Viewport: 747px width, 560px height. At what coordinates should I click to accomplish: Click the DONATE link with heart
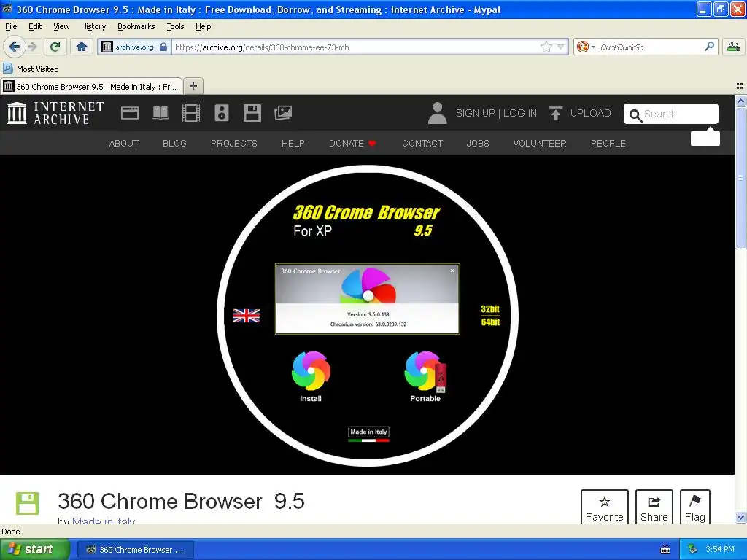click(x=352, y=144)
